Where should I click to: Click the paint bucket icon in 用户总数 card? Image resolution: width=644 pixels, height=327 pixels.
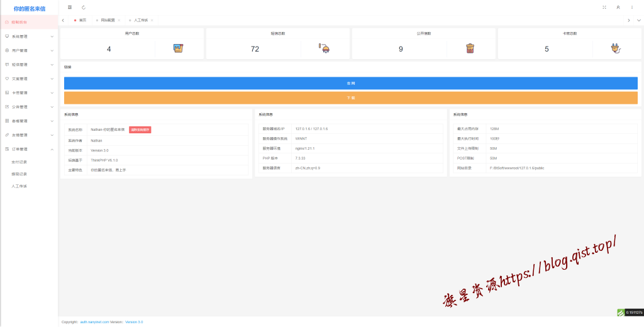(178, 48)
